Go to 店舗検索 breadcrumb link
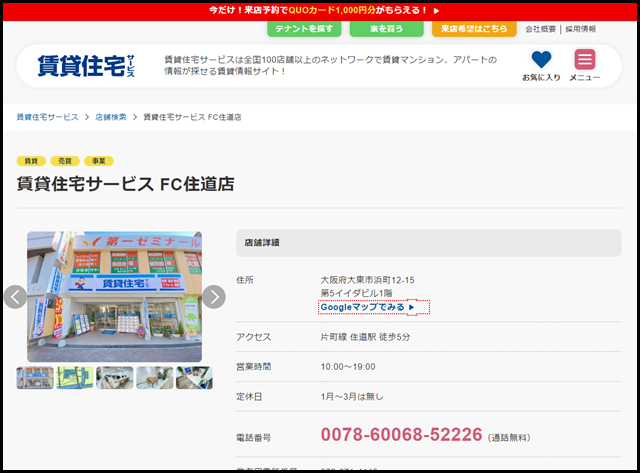This screenshot has height=473, width=640. (x=111, y=117)
